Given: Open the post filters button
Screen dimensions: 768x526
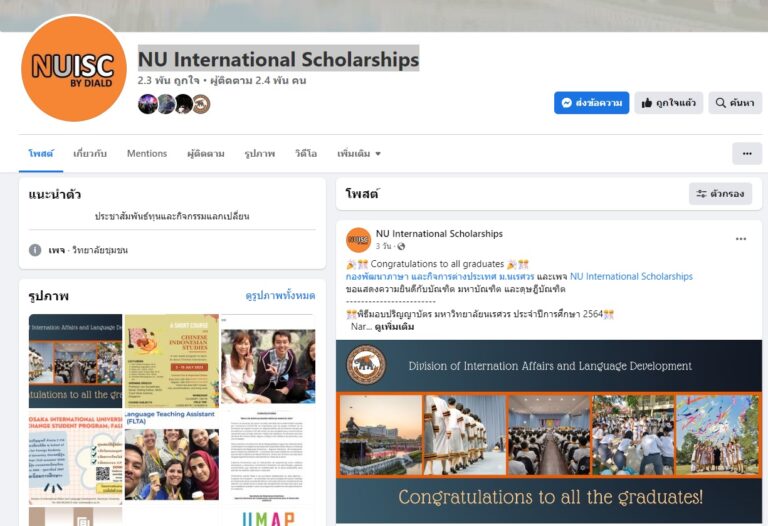Looking at the screenshot, I should pos(720,193).
